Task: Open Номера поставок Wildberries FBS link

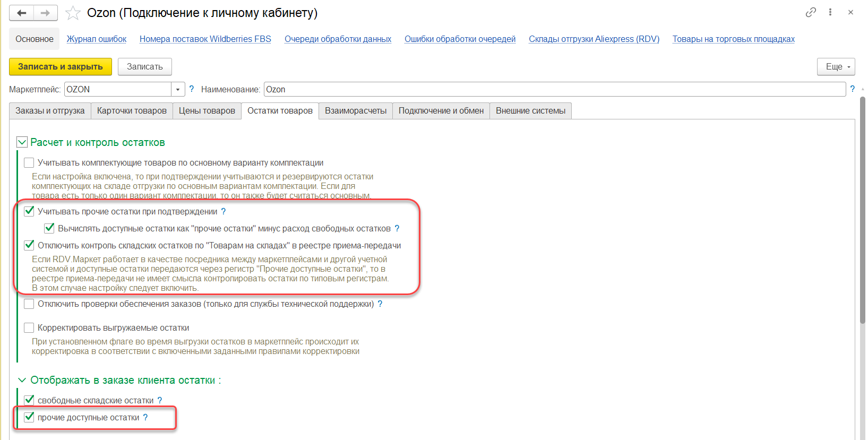Action: point(205,39)
